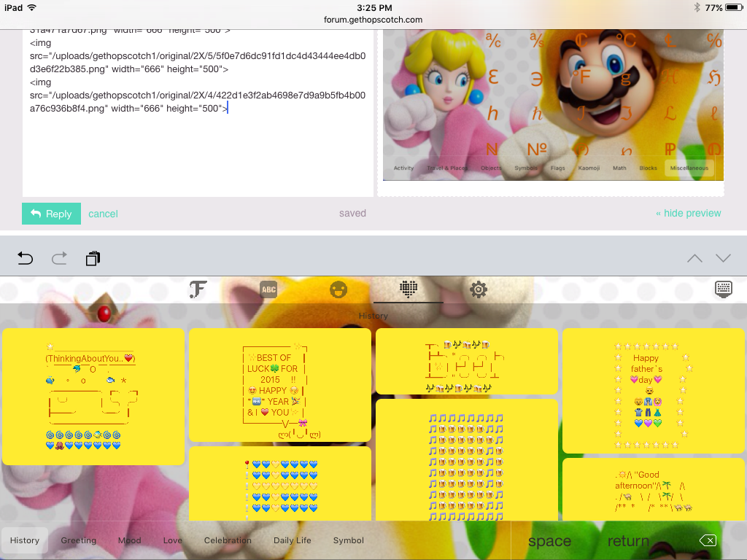Insert the Beer text art card
Screen dimensions: 747x560
(x=467, y=361)
